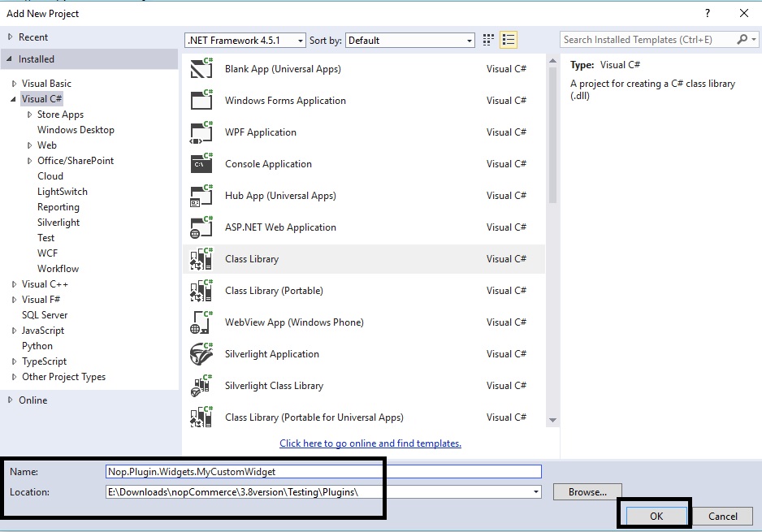The image size is (762, 532).
Task: Click the Silverlight Application template icon
Action: click(x=201, y=354)
